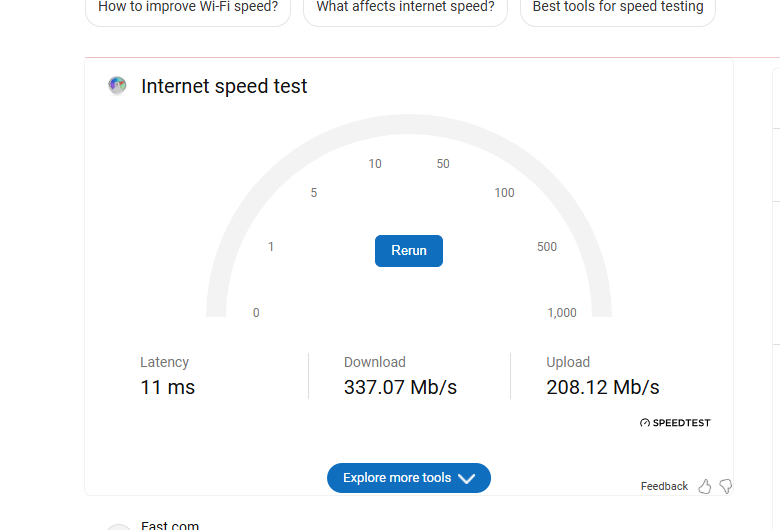Click the 100 mark on the speed gauge
Image resolution: width=780 pixels, height=530 pixels.
point(504,193)
